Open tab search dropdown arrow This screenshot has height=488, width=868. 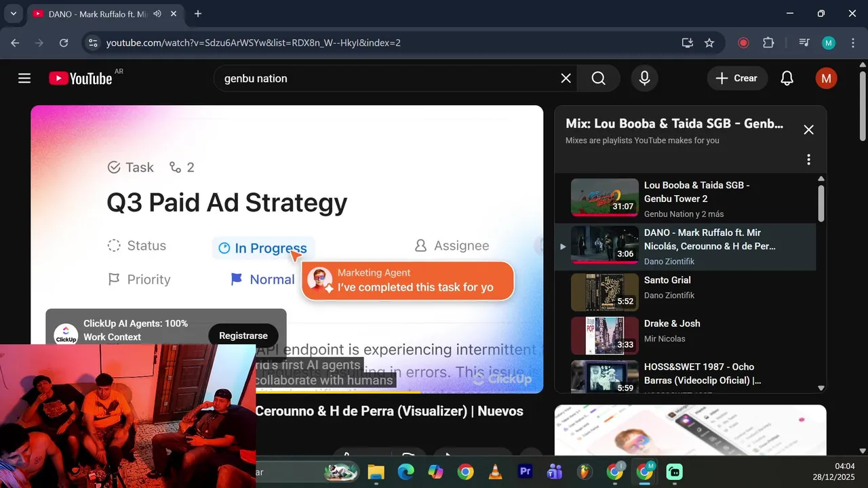(x=13, y=14)
